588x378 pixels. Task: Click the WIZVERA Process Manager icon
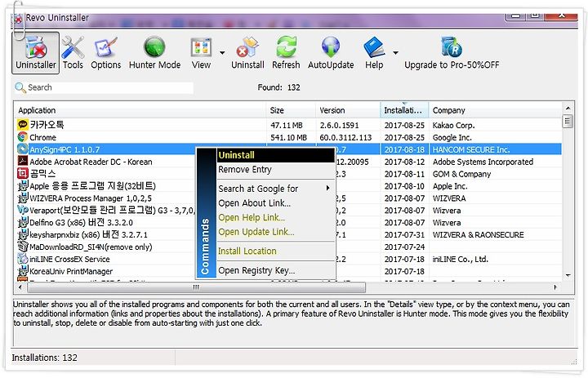click(x=23, y=198)
